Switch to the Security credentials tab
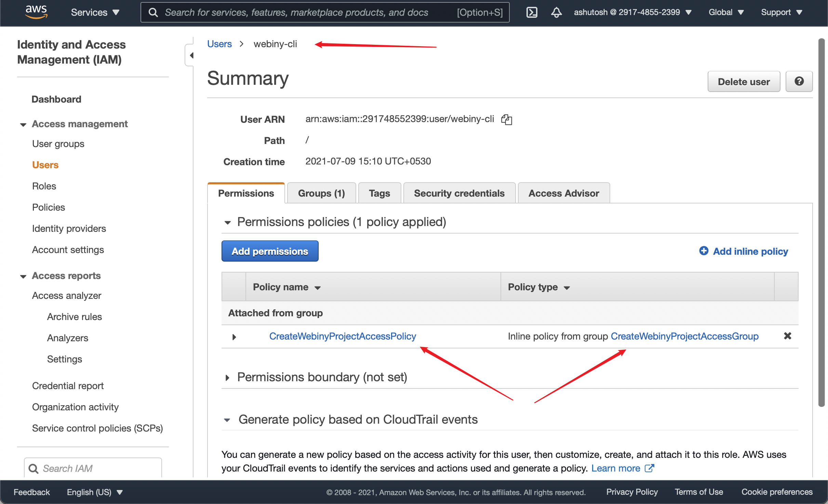 click(459, 193)
